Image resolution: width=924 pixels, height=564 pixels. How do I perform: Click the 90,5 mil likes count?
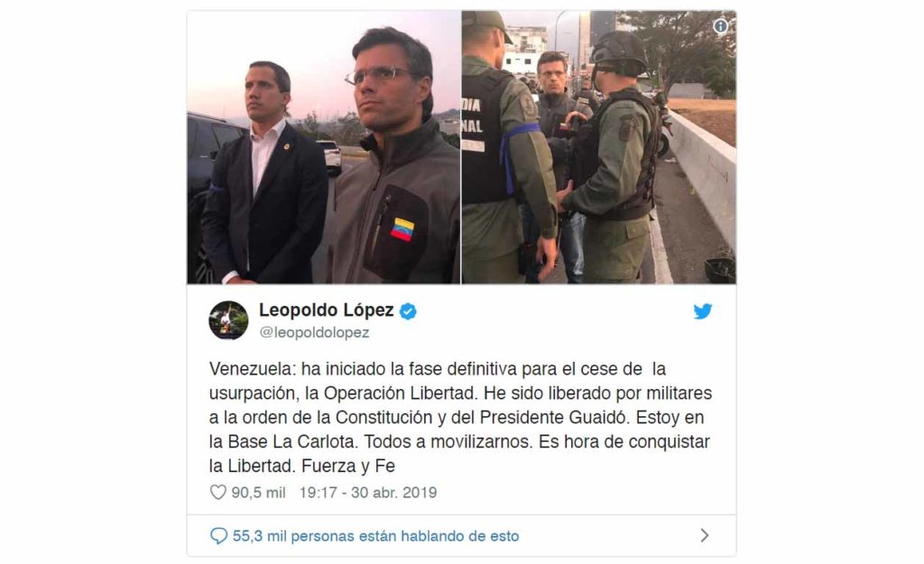tap(258, 493)
